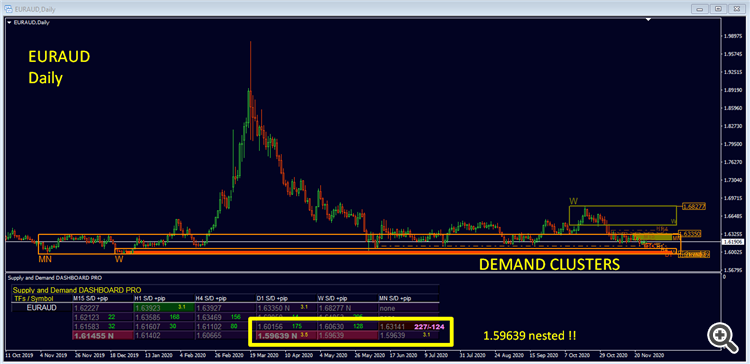Expand the EURAUD,Daily chart label arrow
This screenshot has height=364, width=750.
[10, 22]
